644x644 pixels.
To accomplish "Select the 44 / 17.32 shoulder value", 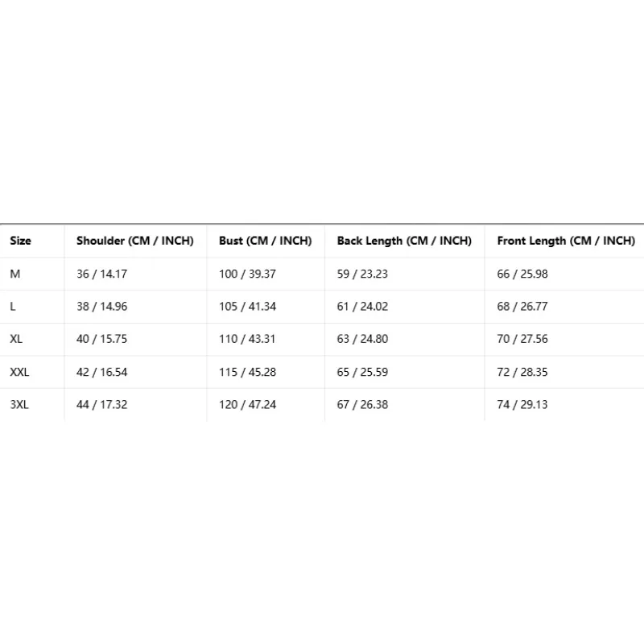I will click(x=102, y=405).
